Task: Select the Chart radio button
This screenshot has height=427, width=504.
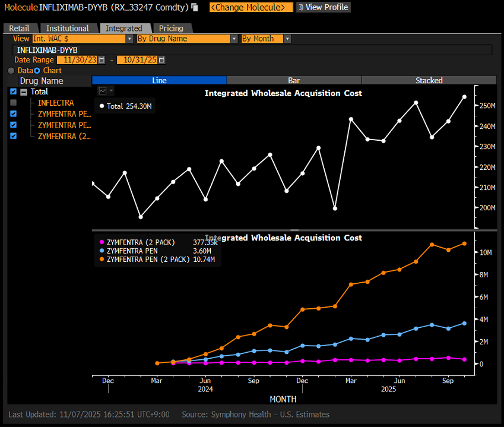Action: click(x=37, y=71)
